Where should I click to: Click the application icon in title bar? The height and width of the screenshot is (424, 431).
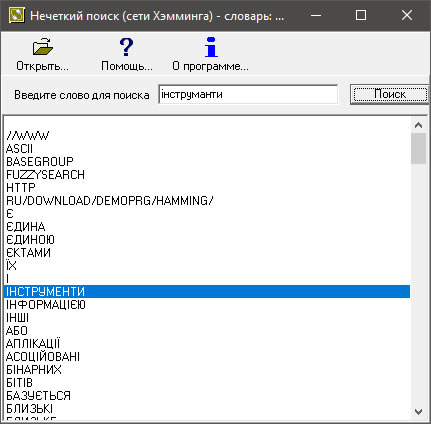click(x=17, y=15)
